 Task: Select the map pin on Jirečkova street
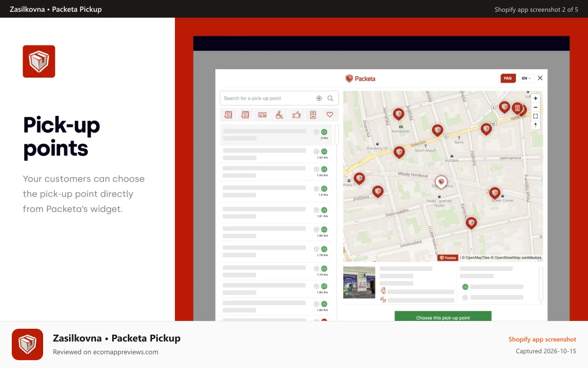click(378, 191)
